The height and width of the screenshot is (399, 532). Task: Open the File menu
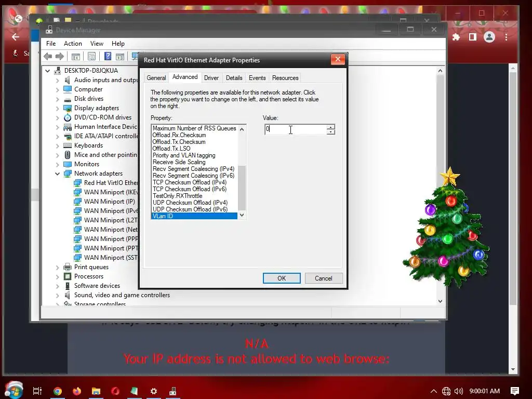(x=51, y=44)
